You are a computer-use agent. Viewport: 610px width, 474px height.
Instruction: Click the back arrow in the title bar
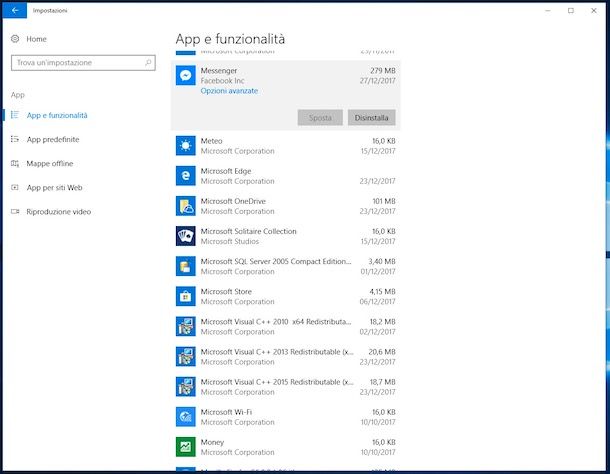[15, 11]
